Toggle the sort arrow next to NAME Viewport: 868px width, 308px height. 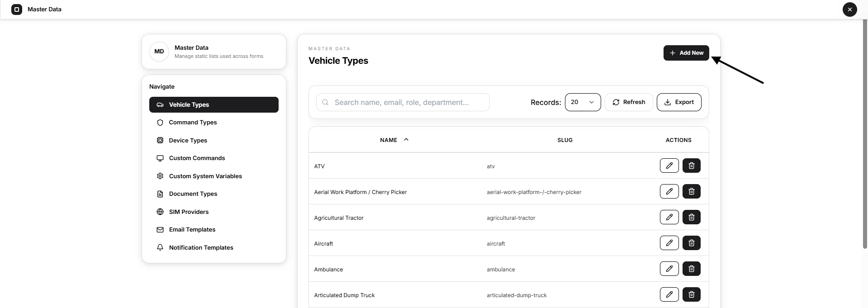(406, 140)
